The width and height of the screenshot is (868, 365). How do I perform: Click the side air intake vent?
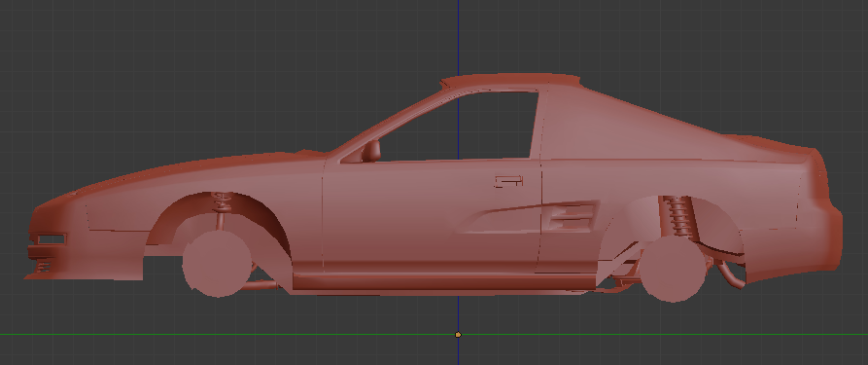[571, 216]
